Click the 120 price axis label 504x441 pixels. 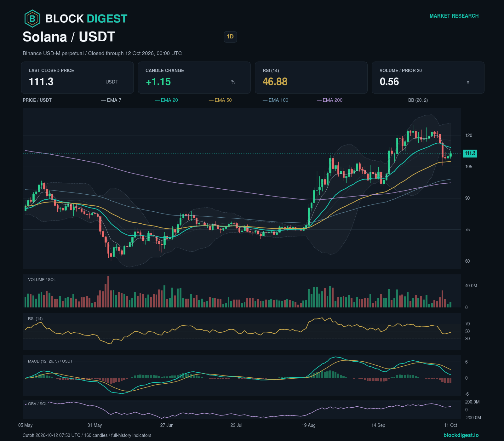tap(469, 135)
